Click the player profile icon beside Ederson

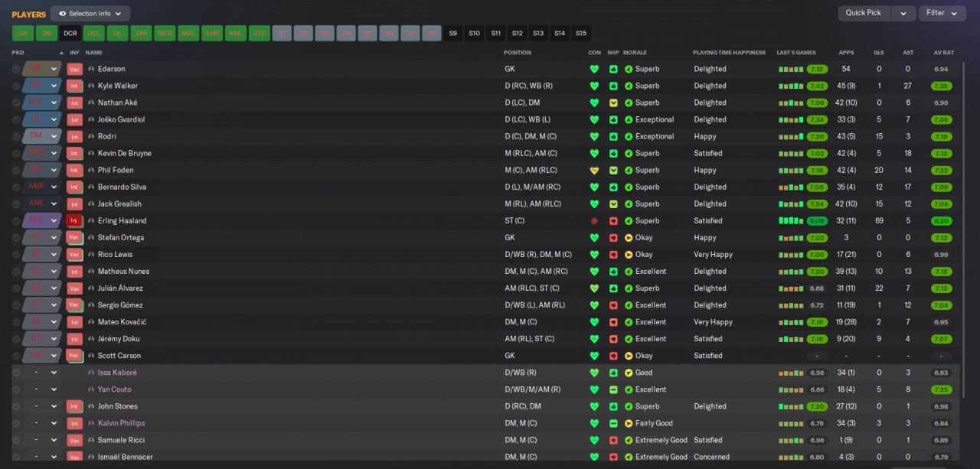(x=91, y=69)
